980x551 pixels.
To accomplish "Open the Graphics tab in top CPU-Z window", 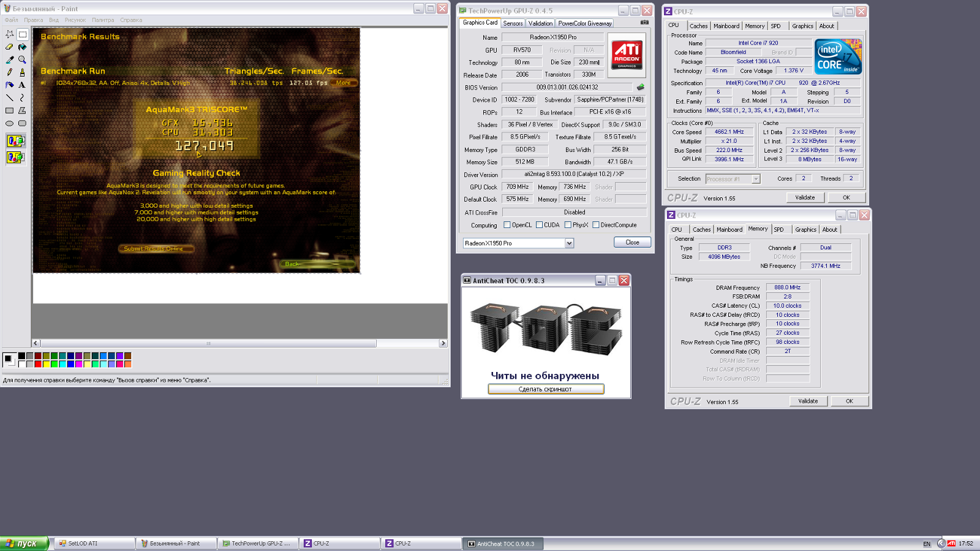I will 802,26.
